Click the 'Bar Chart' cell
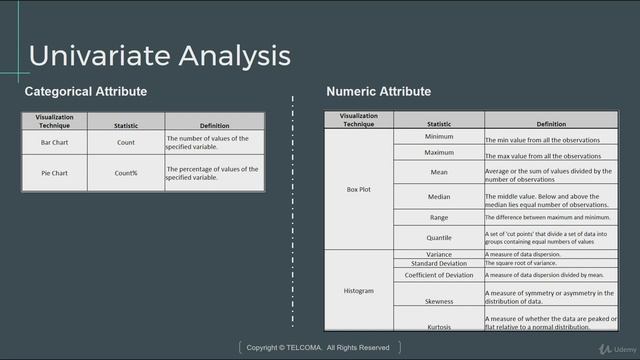The height and width of the screenshot is (360, 640). pos(54,142)
